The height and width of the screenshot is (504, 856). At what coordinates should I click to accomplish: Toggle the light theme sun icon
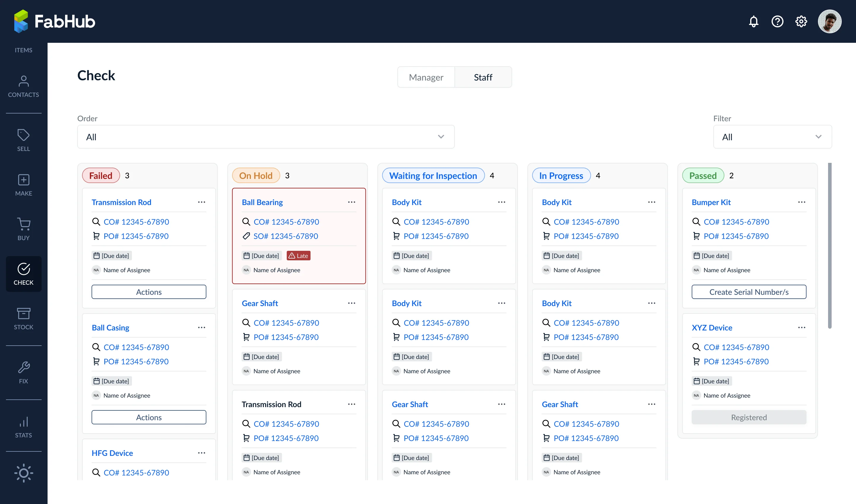click(x=23, y=473)
